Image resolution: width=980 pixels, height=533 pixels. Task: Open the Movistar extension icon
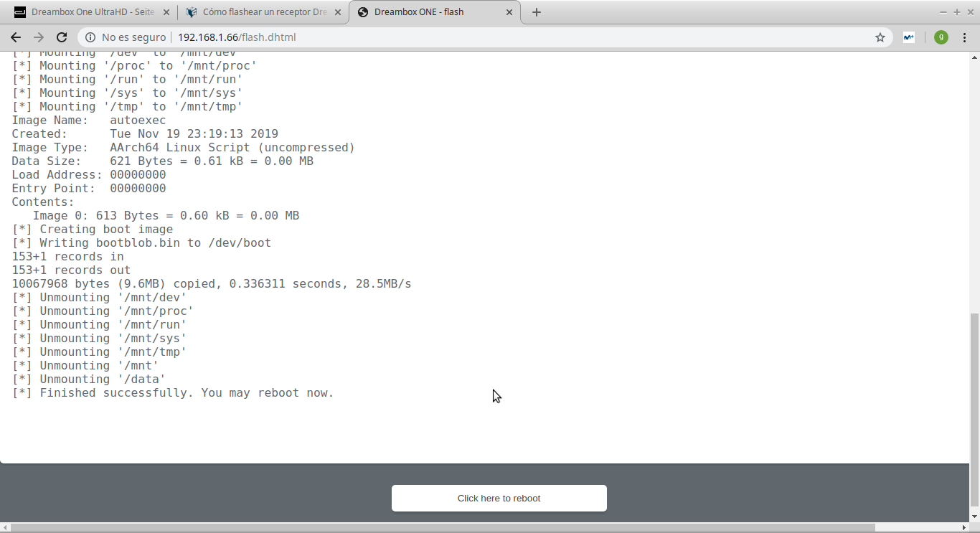[908, 37]
